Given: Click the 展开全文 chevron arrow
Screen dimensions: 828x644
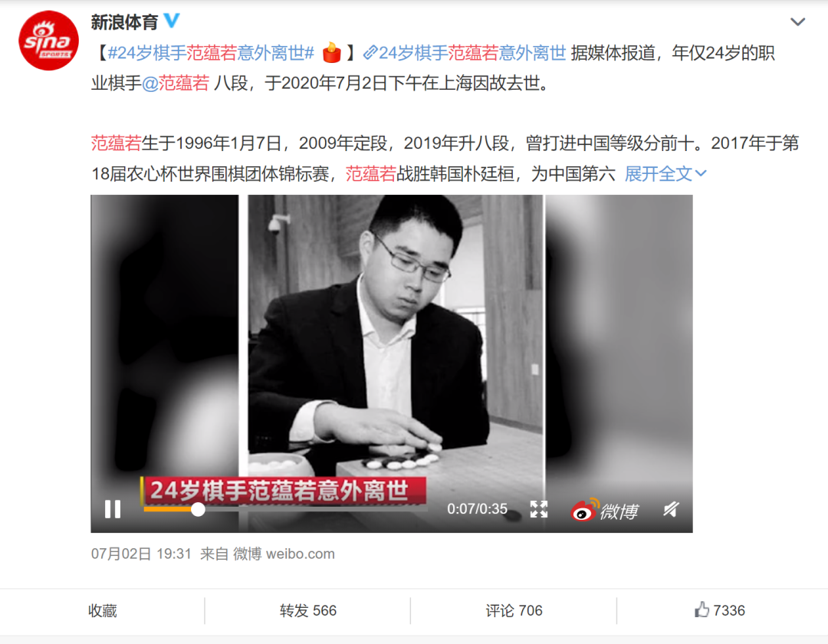Looking at the screenshot, I should tap(701, 173).
